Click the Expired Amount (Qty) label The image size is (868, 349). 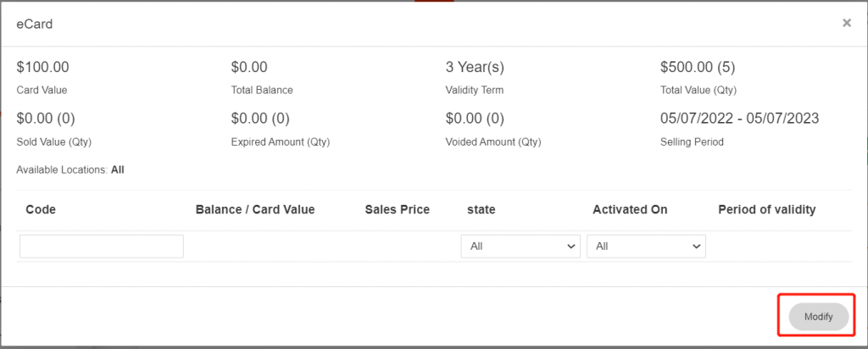point(280,142)
